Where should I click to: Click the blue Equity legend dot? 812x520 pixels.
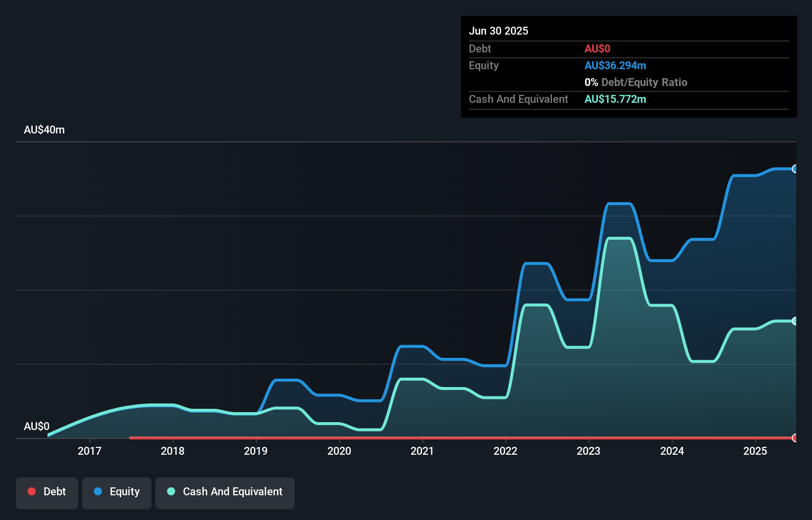98,491
